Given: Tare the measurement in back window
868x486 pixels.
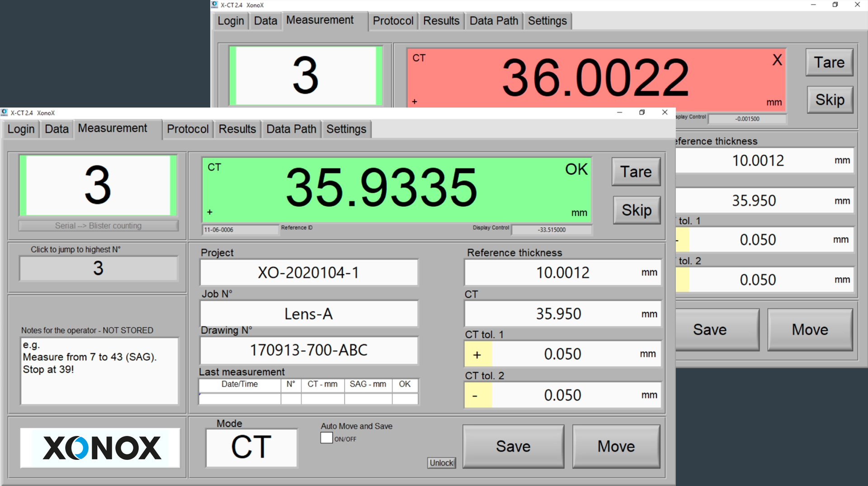Looking at the screenshot, I should click(829, 62).
